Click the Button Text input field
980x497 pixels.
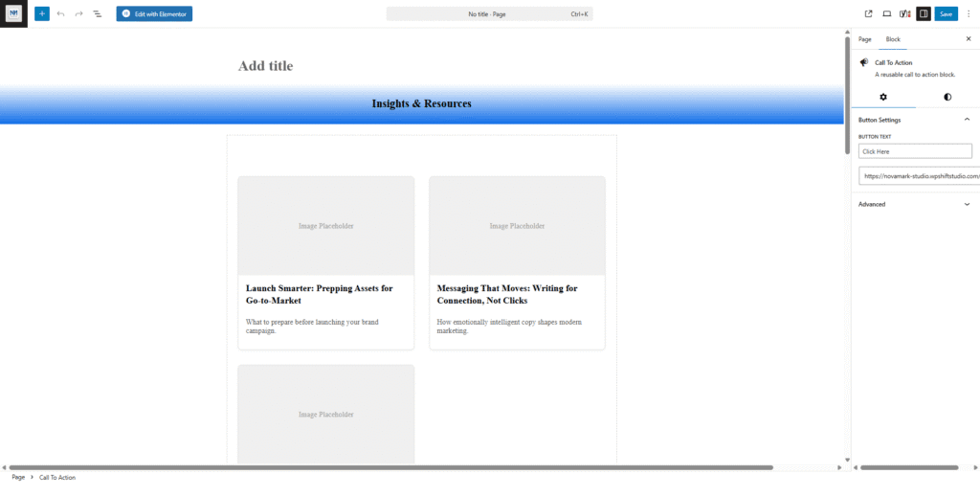(x=915, y=151)
